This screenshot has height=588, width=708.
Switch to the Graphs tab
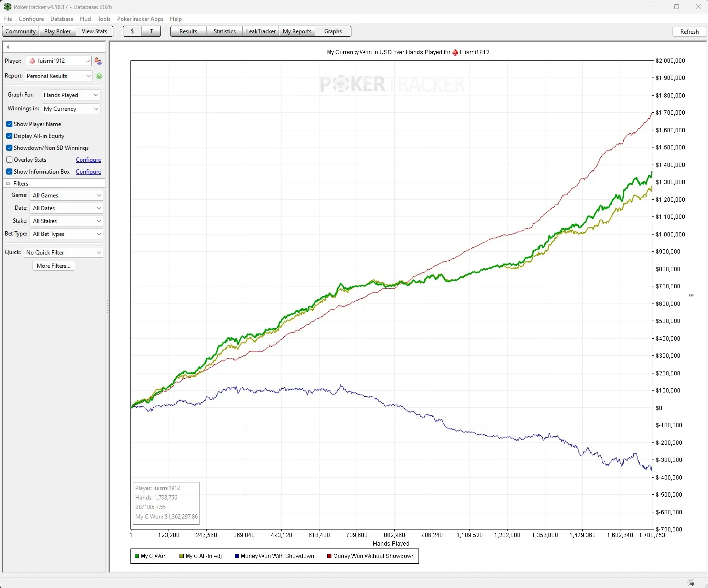[x=333, y=31]
